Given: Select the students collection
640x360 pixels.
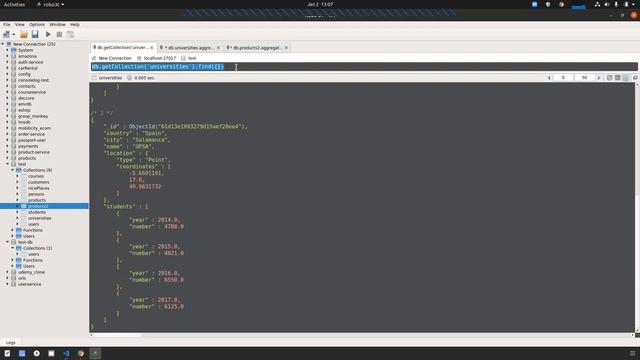Looking at the screenshot, I should click(37, 212).
